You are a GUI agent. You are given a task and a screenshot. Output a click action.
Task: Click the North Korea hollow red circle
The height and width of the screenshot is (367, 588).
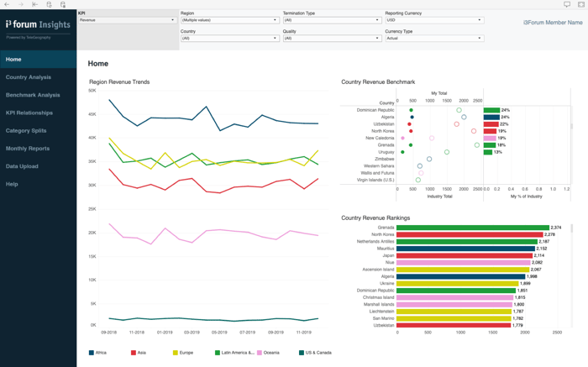474,131
